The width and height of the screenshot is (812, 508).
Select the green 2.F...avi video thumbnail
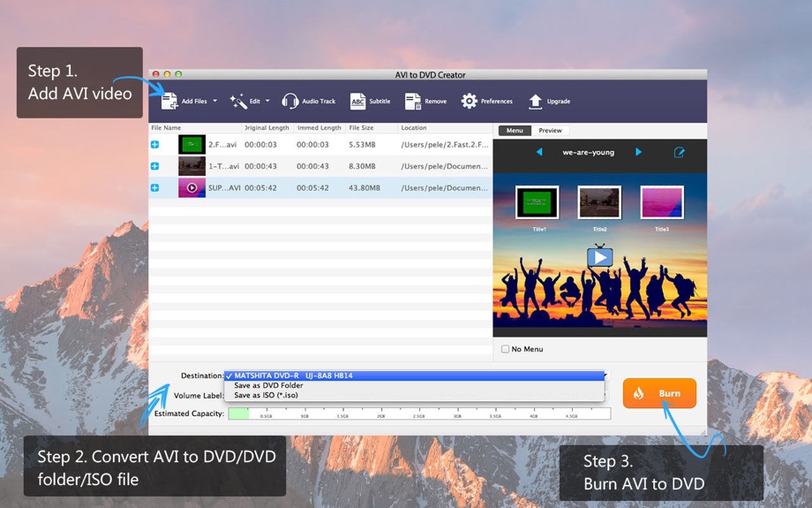[x=192, y=145]
